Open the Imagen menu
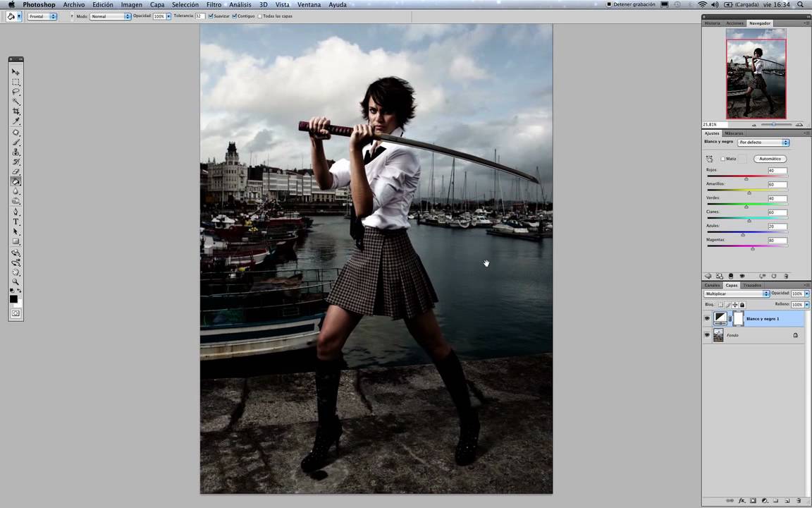812x508 pixels. (x=132, y=5)
